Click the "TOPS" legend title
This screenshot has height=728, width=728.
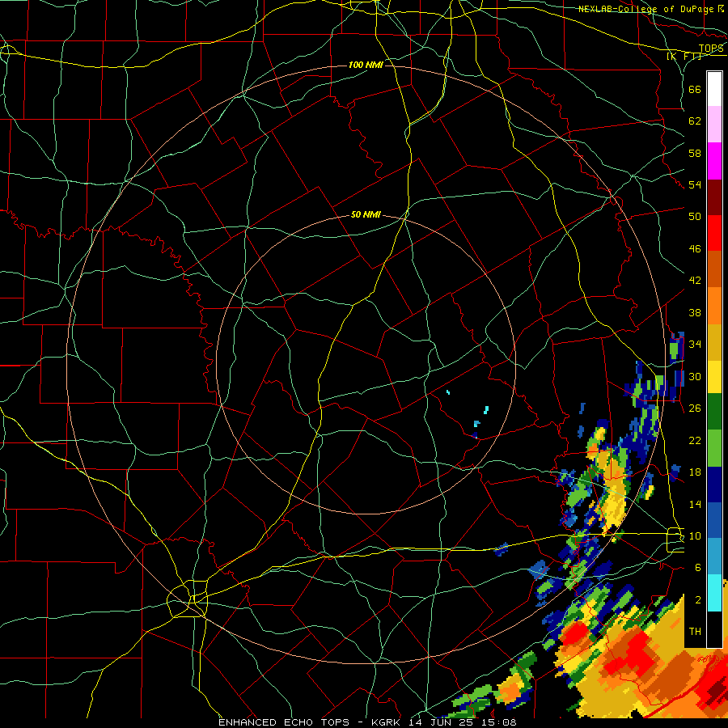coord(711,49)
